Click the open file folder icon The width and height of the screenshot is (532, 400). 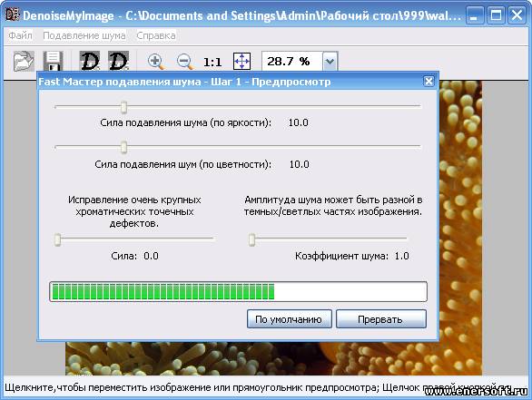click(x=24, y=61)
